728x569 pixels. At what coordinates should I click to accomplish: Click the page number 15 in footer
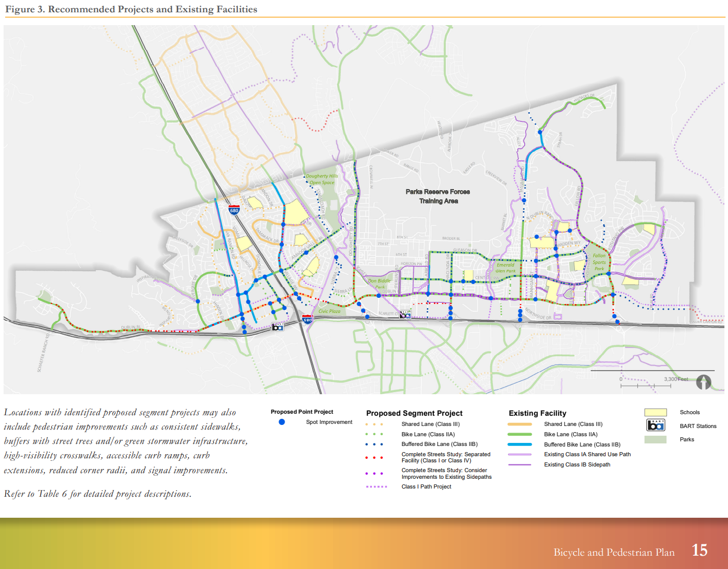[699, 551]
